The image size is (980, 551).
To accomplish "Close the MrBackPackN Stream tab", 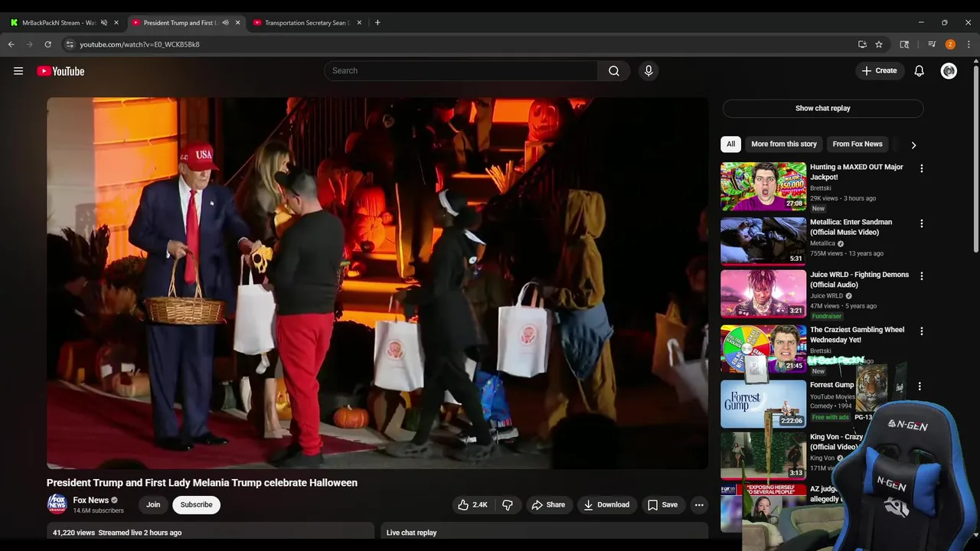I will coord(116,22).
